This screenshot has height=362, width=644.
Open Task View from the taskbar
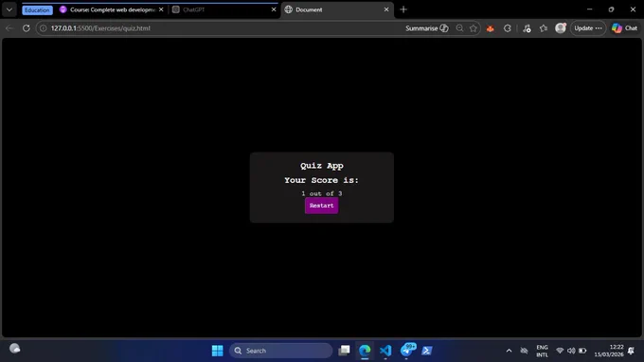(x=344, y=351)
